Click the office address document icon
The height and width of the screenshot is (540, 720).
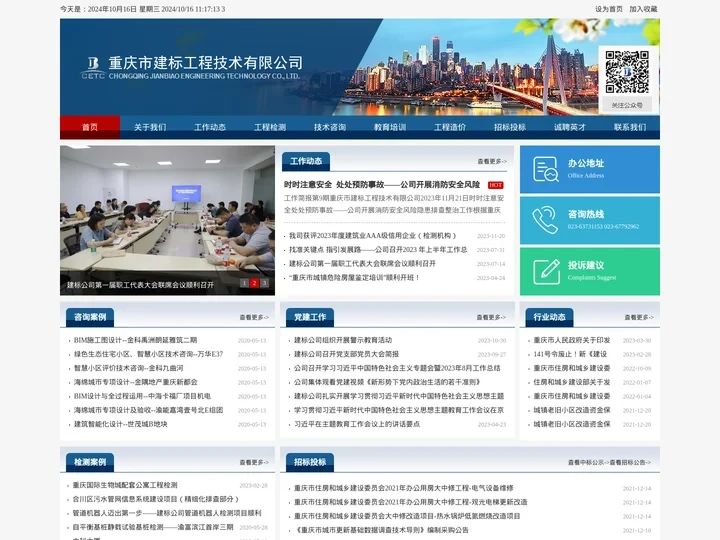click(546, 169)
